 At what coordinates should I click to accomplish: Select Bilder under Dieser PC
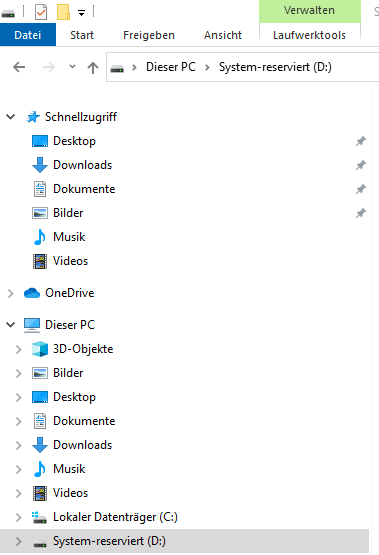[68, 373]
